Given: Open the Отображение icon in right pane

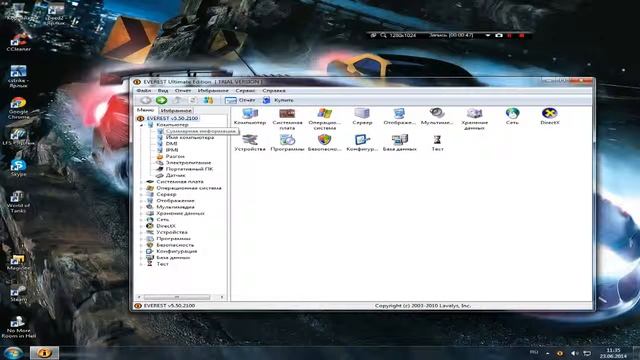Looking at the screenshot, I should [x=399, y=116].
